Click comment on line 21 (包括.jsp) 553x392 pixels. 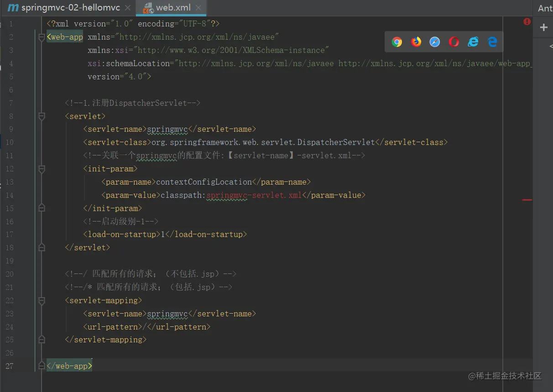[x=149, y=287]
